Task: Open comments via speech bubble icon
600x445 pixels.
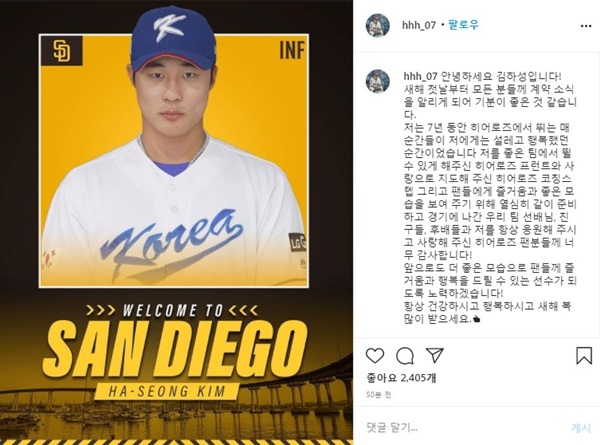Action: (x=405, y=356)
